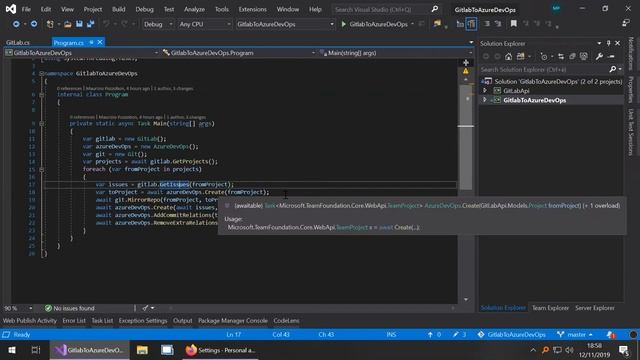Open the Any CPU platform dropdown
This screenshot has width=640, height=360.
(204, 24)
